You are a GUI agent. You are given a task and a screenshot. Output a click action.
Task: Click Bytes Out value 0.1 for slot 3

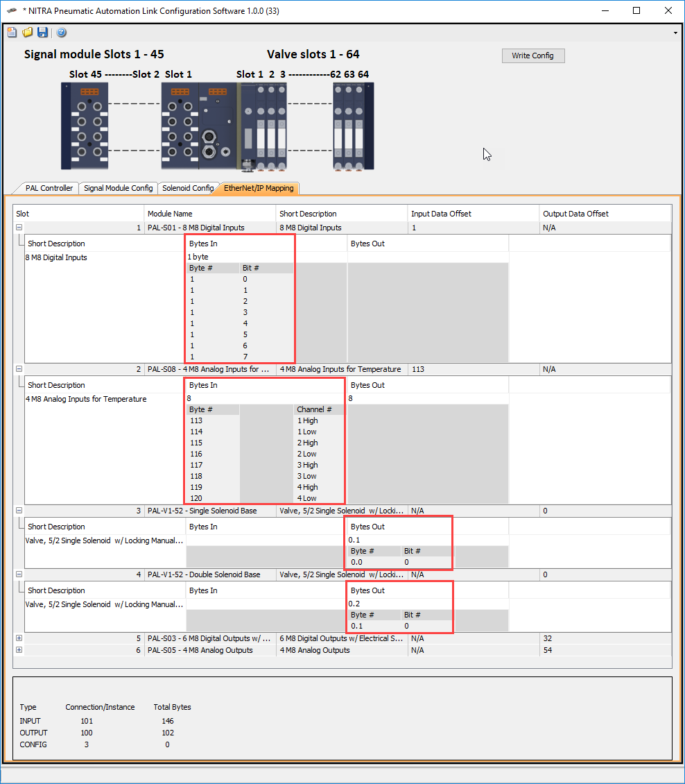(x=354, y=540)
